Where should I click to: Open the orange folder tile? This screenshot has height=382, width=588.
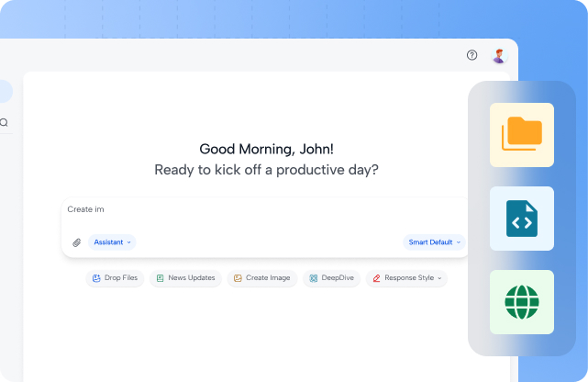pyautogui.click(x=522, y=135)
